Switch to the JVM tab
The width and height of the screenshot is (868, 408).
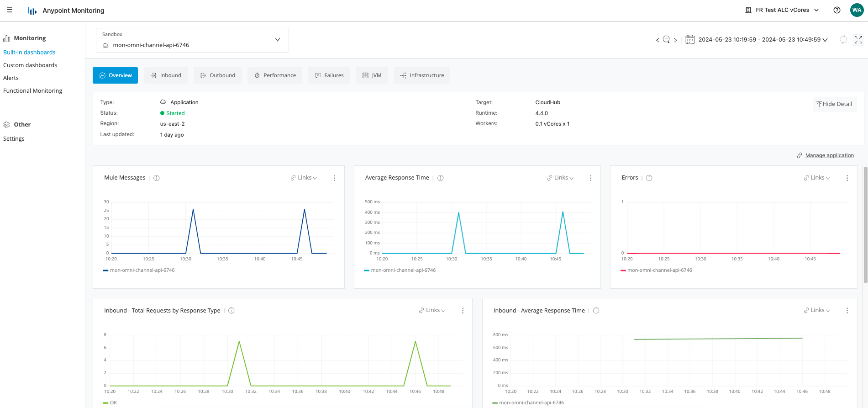(372, 75)
